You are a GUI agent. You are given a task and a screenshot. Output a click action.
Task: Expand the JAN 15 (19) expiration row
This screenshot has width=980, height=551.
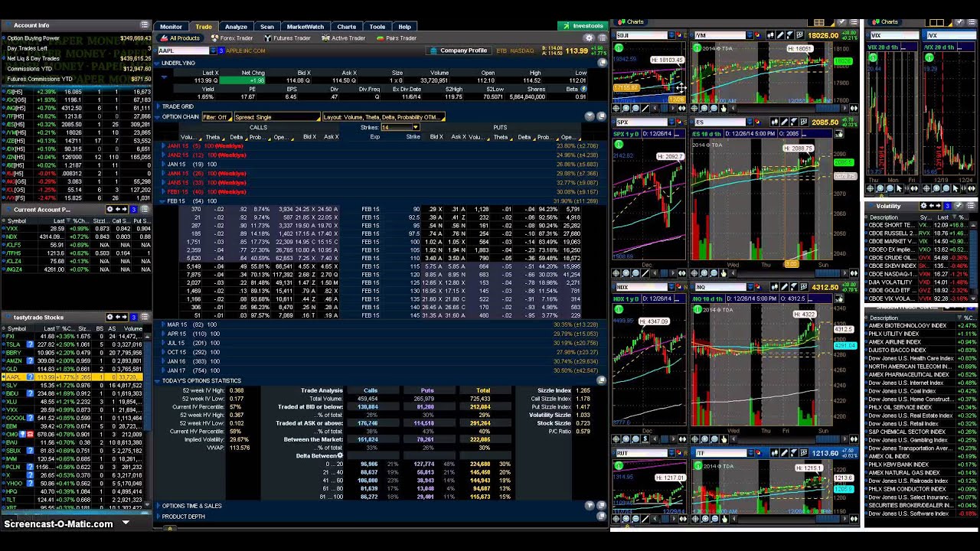[163, 164]
